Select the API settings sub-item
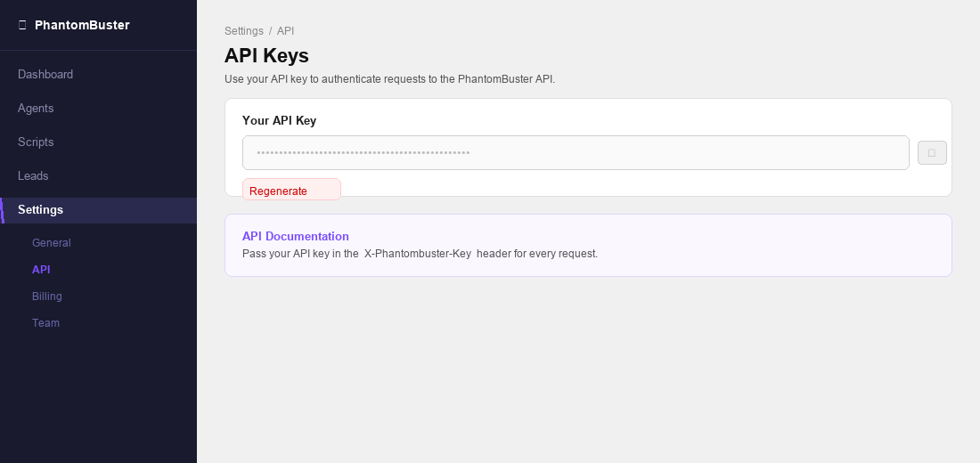 tap(41, 269)
